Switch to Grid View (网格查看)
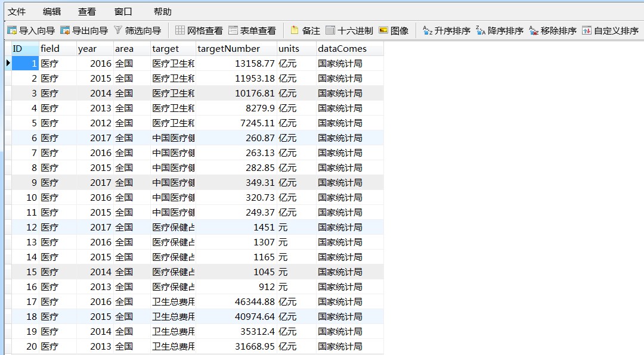 pos(199,30)
